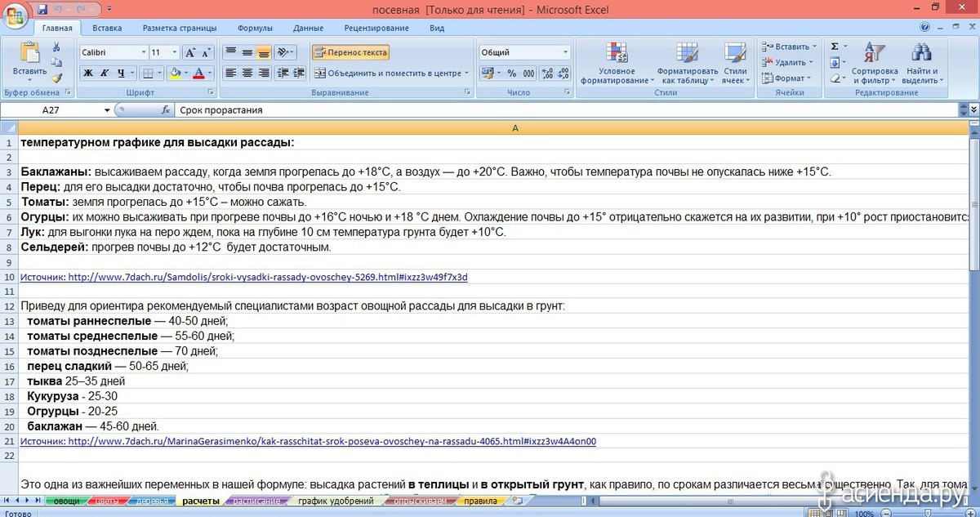Open the Name Box dropdown arrow
This screenshot has width=980, height=517.
pyautogui.click(x=107, y=110)
